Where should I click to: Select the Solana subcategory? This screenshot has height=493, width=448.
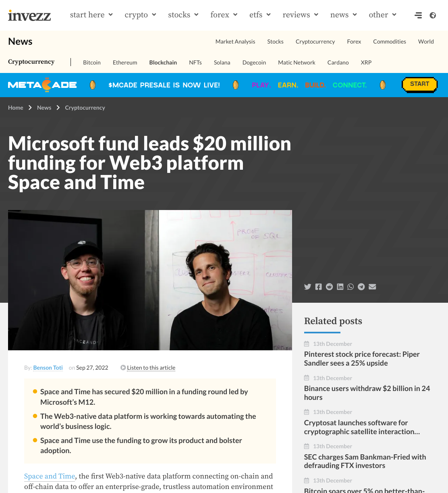[222, 62]
